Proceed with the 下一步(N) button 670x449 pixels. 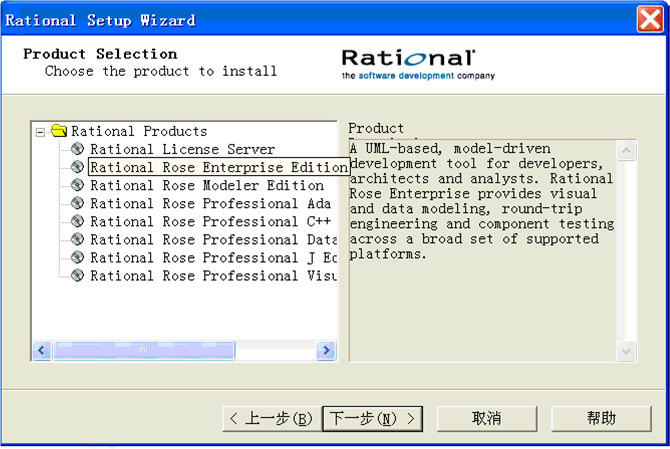[x=372, y=419]
